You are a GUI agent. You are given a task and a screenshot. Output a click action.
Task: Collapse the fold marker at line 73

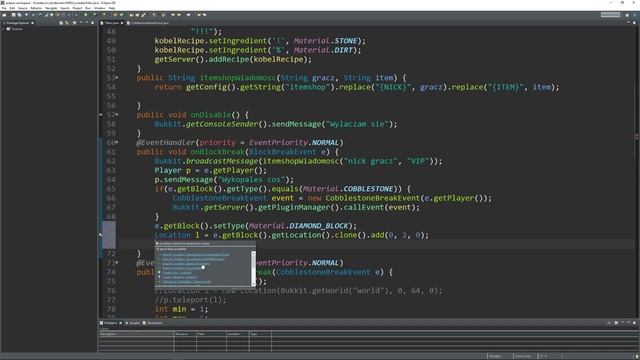pyautogui.click(x=117, y=262)
